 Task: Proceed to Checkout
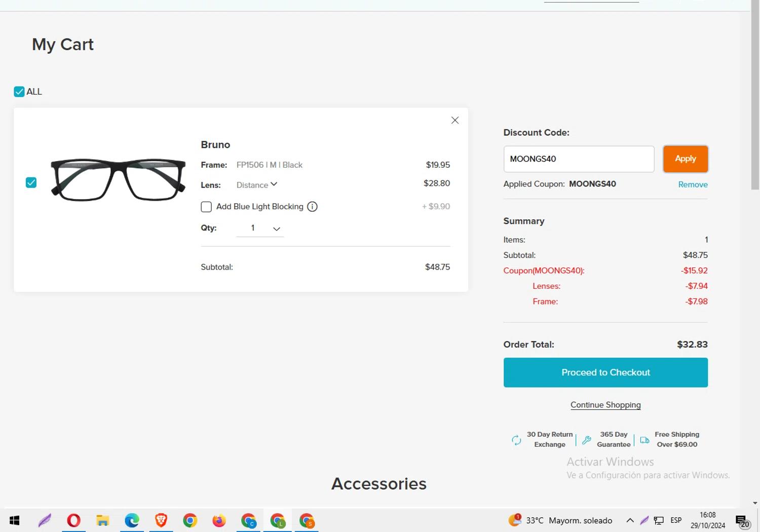[x=605, y=372]
